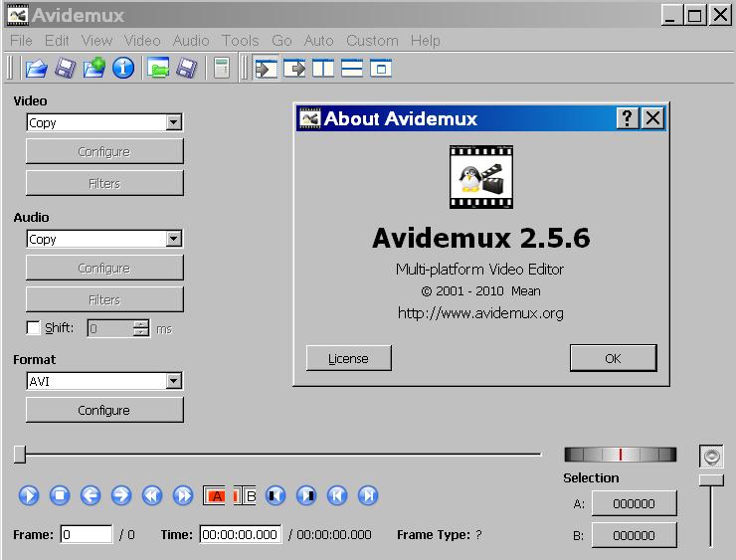Viewport: 736px width, 560px height.
Task: Select top-bottom preview toolbar icon
Action: pyautogui.click(x=351, y=69)
